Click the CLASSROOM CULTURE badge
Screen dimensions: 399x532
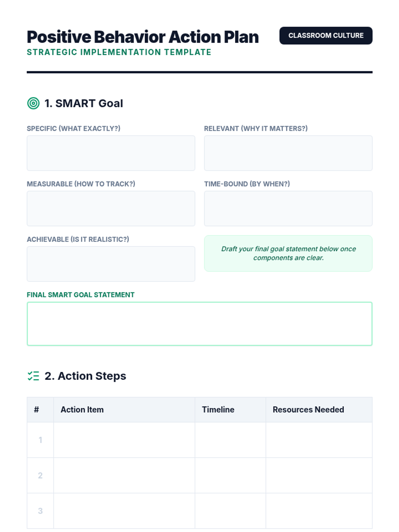pyautogui.click(x=326, y=36)
